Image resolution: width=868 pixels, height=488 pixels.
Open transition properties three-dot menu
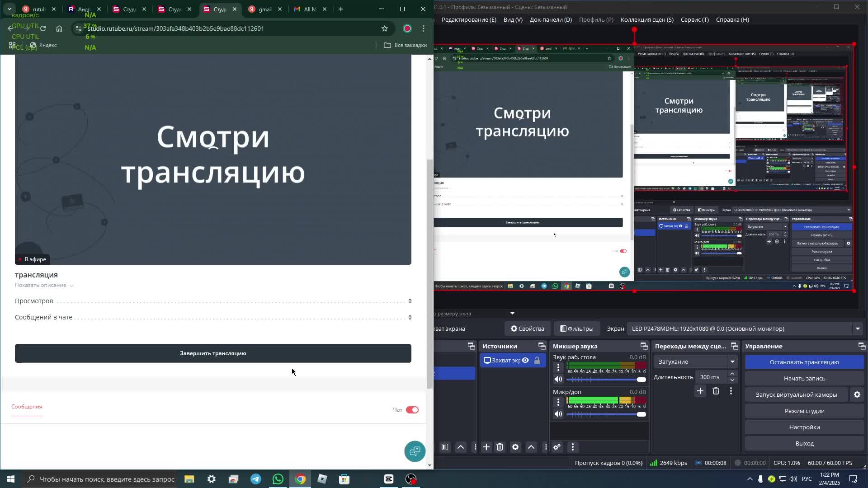(731, 391)
